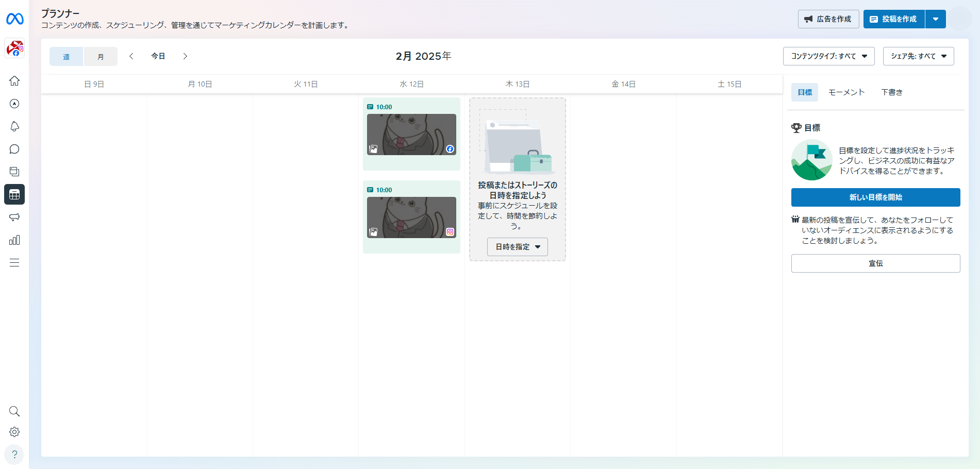
Task: Open the all tools hamburger menu
Action: tap(14, 263)
